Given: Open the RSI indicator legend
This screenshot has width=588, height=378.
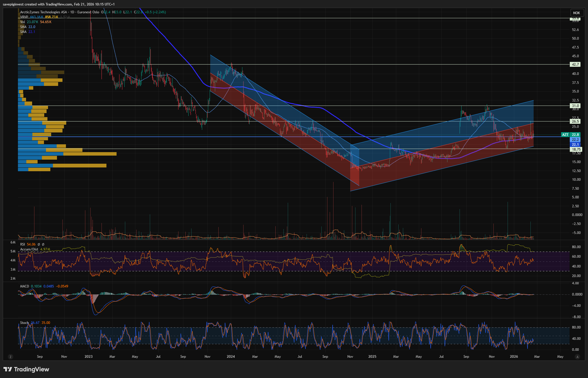Looking at the screenshot, I should tap(23, 244).
